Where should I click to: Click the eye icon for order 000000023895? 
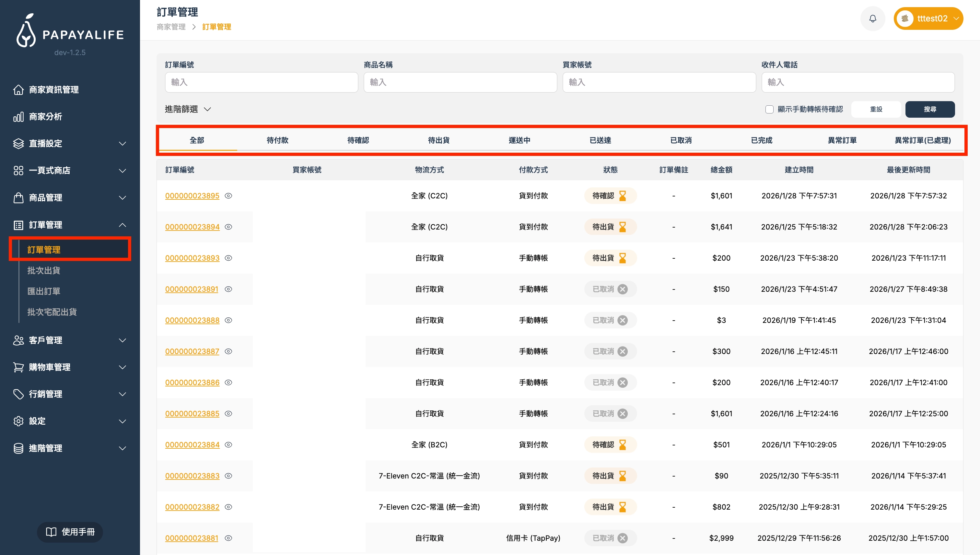pos(228,196)
